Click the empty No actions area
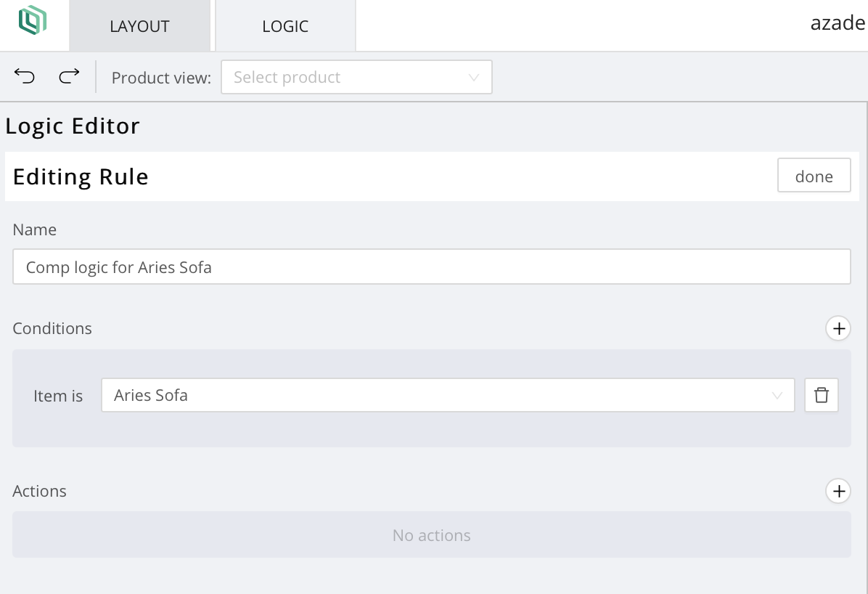 (431, 535)
